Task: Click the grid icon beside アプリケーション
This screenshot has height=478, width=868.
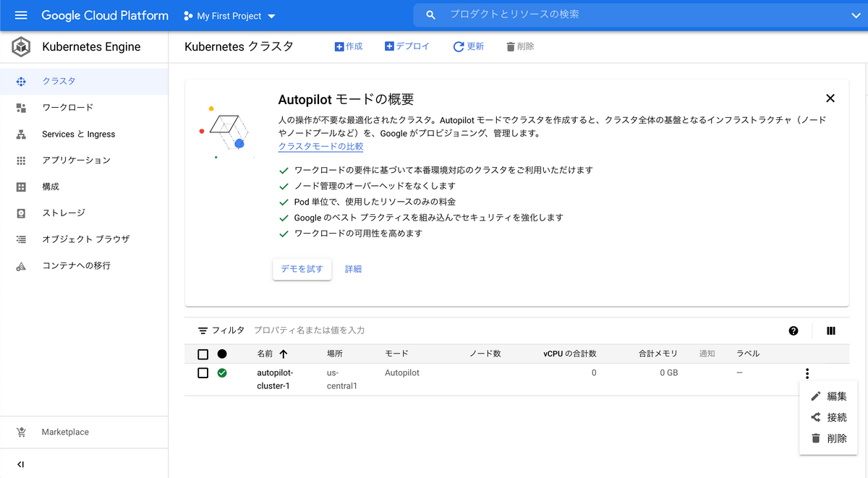Action: click(x=21, y=161)
